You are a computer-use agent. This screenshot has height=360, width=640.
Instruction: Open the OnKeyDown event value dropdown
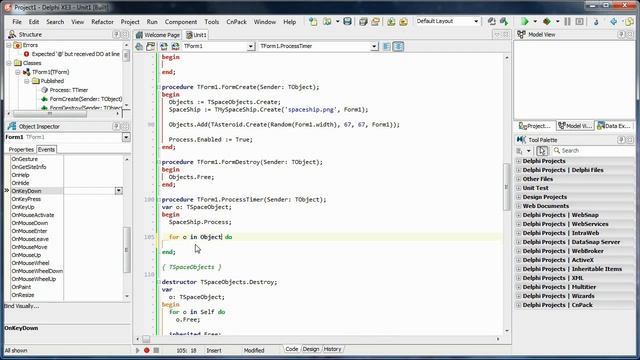[118, 191]
